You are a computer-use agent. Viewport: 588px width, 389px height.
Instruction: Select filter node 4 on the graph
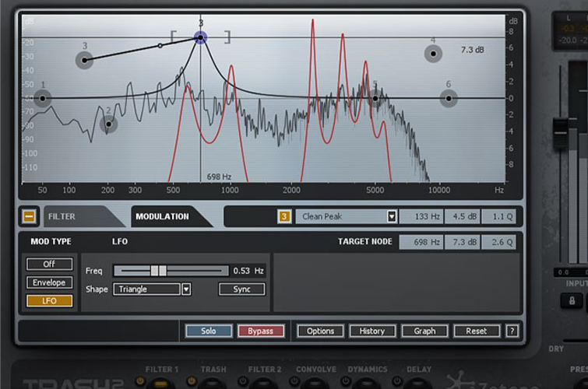(433, 54)
